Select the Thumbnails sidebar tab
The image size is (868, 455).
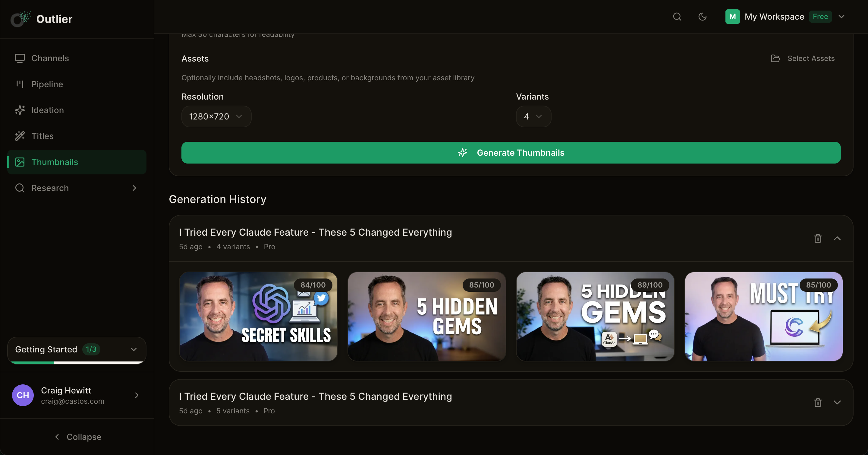tap(55, 162)
